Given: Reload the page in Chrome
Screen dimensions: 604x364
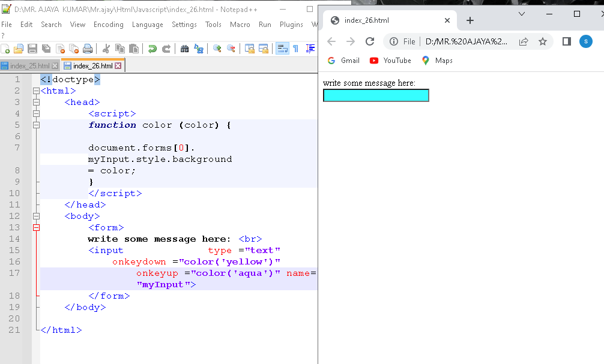Looking at the screenshot, I should pos(370,41).
